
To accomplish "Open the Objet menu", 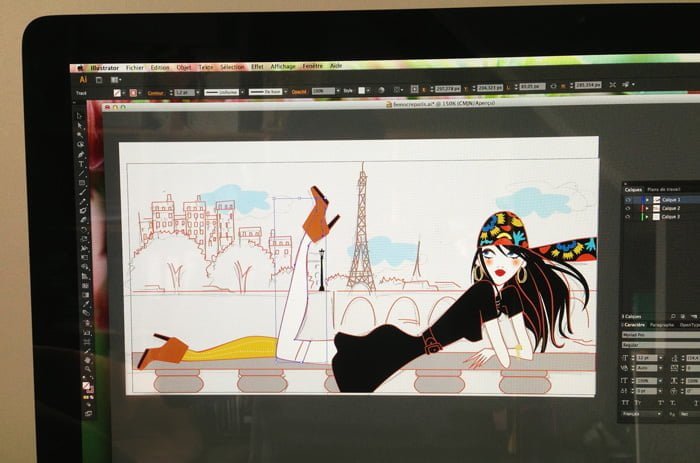I will click(x=184, y=67).
